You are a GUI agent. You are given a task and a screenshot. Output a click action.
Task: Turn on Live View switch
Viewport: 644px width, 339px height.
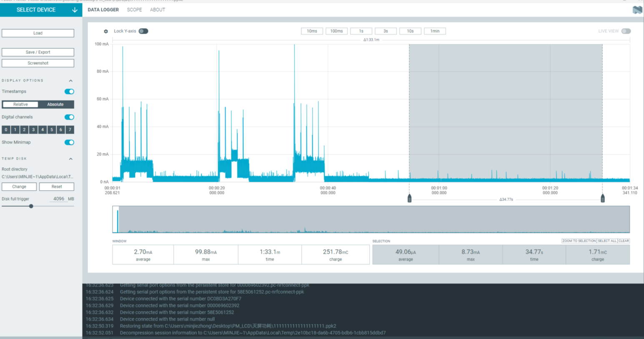626,31
